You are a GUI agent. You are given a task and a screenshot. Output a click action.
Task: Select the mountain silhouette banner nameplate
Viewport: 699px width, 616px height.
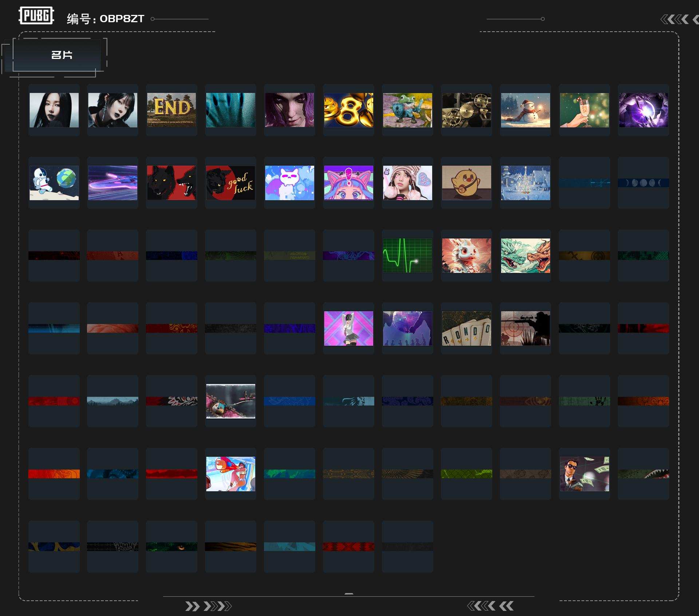tap(113, 401)
